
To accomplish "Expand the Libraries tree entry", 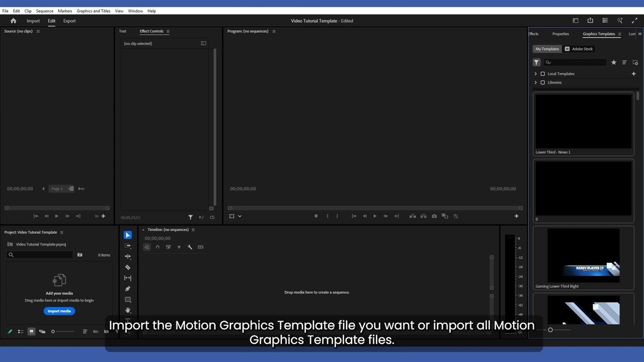I will point(536,82).
